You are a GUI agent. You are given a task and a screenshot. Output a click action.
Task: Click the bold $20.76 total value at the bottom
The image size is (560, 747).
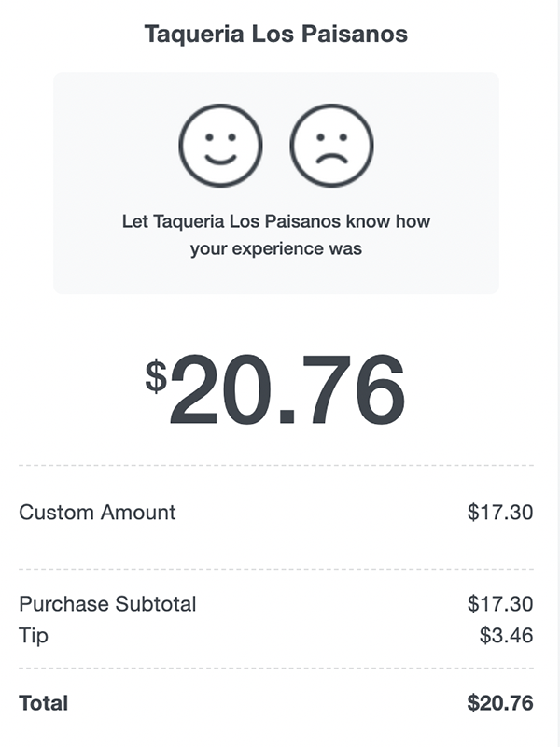tap(500, 703)
